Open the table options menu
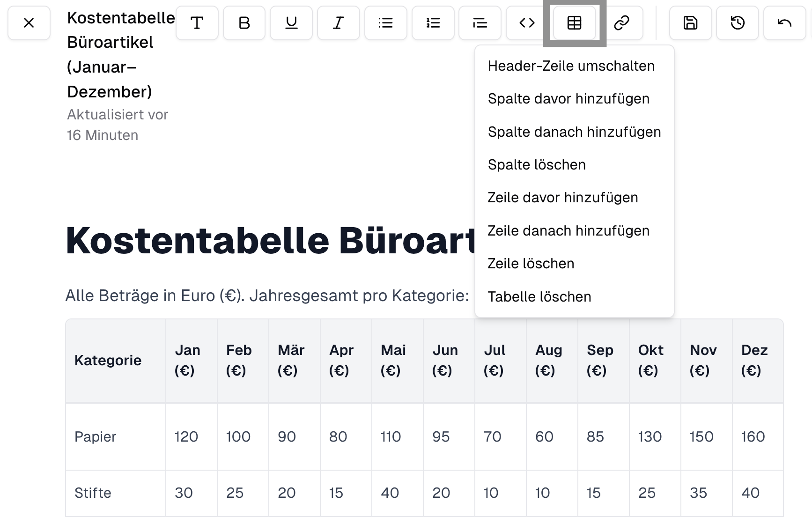Screen dimensions: 812x517 click(x=574, y=22)
